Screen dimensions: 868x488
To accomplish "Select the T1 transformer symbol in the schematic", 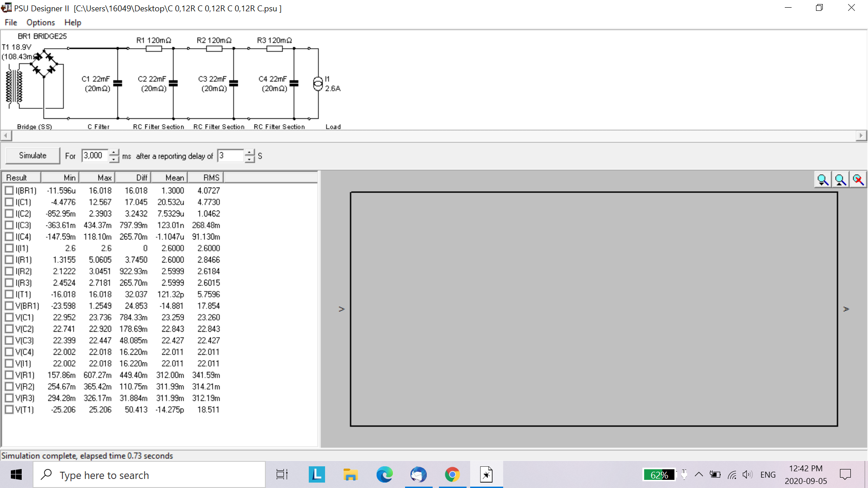I will click(14, 87).
